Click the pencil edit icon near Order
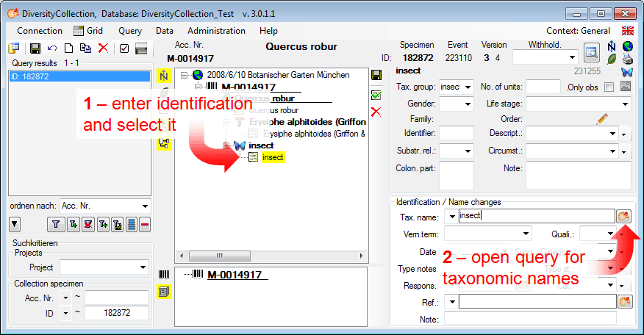The image size is (644, 335). (x=602, y=118)
